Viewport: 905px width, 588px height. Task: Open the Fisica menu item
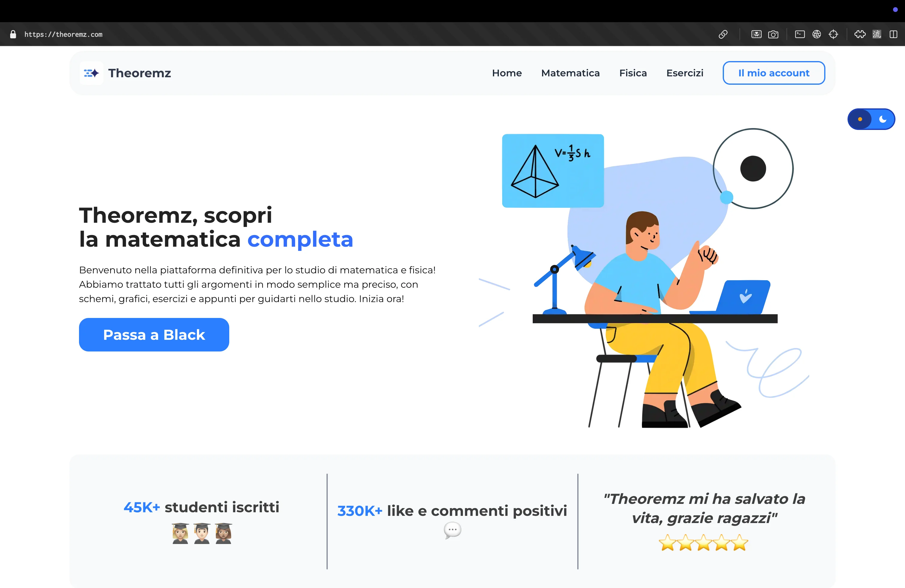pos(633,73)
